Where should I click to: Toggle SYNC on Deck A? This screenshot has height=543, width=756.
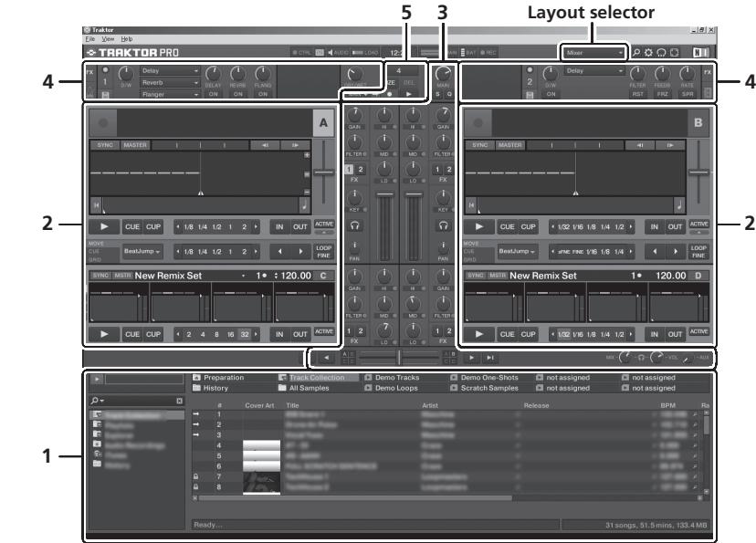tap(105, 145)
